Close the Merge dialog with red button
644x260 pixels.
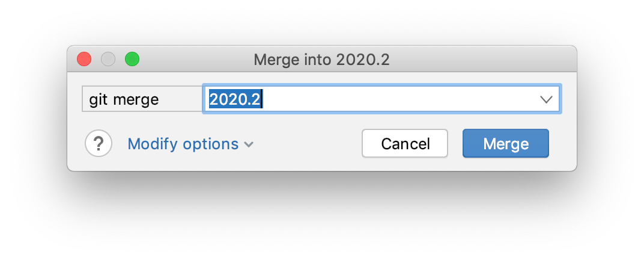84,59
